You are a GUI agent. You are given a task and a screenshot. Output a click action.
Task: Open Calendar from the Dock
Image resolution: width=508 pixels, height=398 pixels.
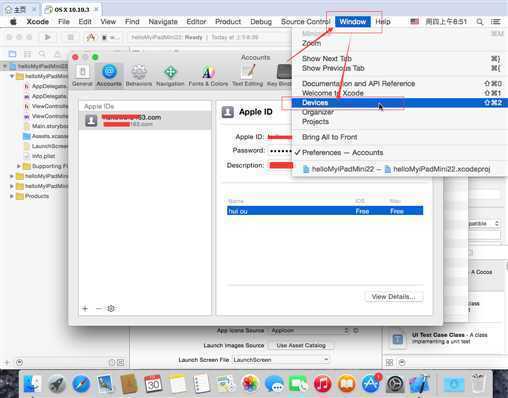coord(153,384)
